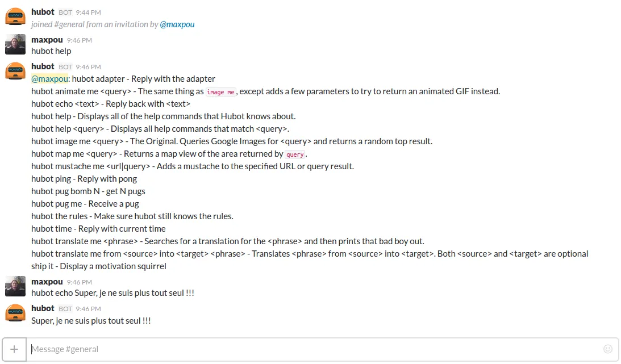Image resolution: width=621 pixels, height=364 pixels.
Task: Click the 'image me' code snippet
Action: 220,92
